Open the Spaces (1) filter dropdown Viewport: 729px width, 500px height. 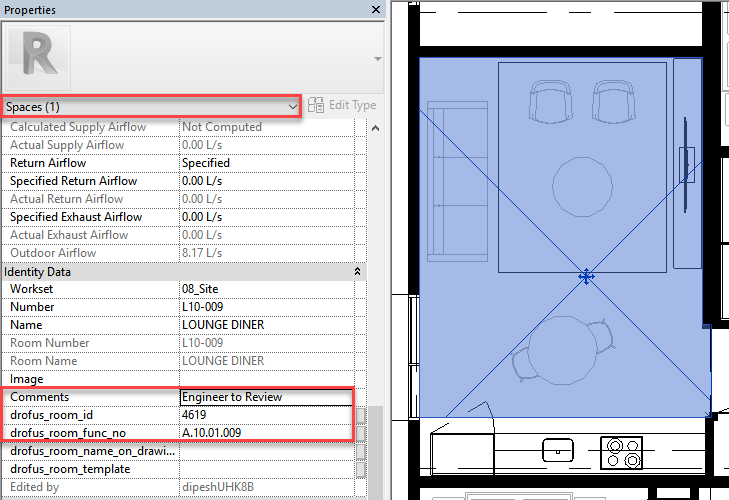(x=292, y=105)
